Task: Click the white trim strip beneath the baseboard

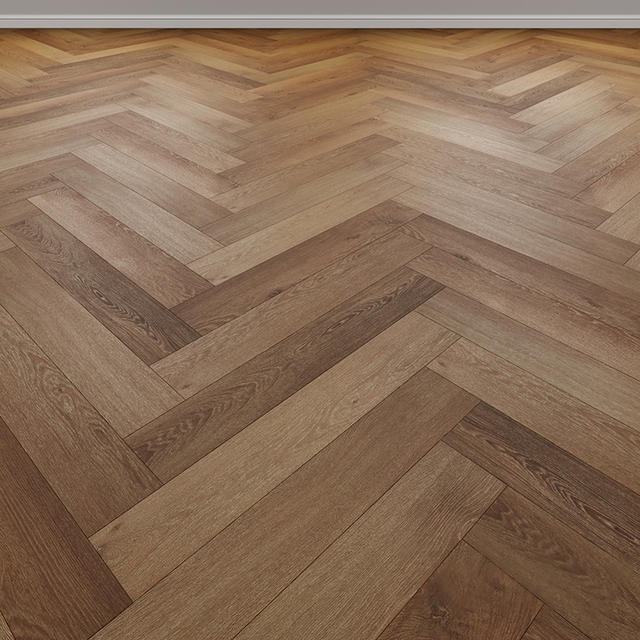Action: (320, 22)
